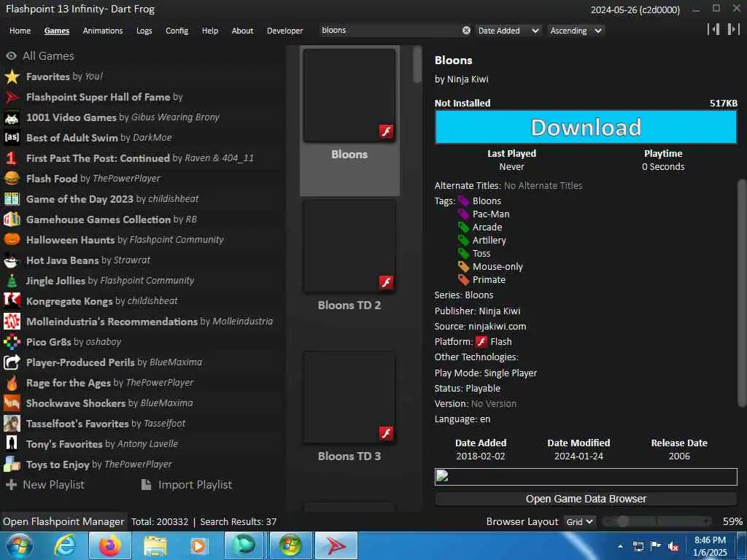747x560 pixels.
Task: Click the game list vertical scrollbar
Action: 417,64
